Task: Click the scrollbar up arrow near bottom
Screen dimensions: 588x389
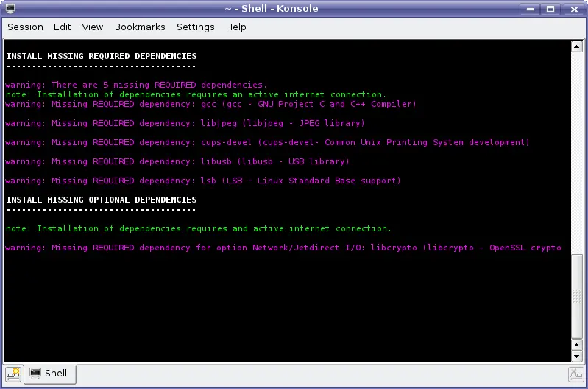Action: pyautogui.click(x=576, y=345)
